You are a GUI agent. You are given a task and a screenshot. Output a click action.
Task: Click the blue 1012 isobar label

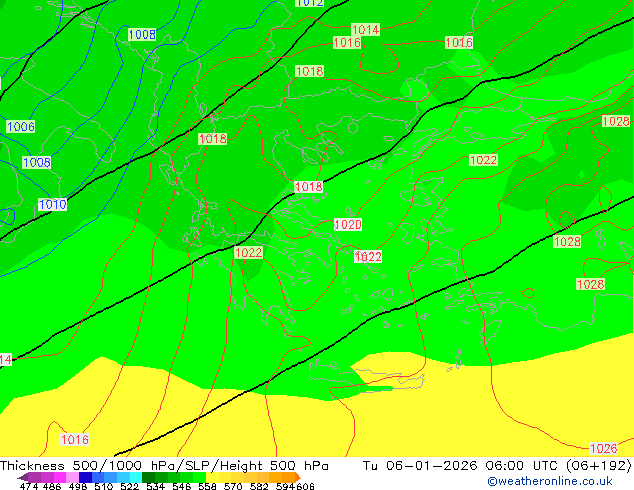pos(310,3)
